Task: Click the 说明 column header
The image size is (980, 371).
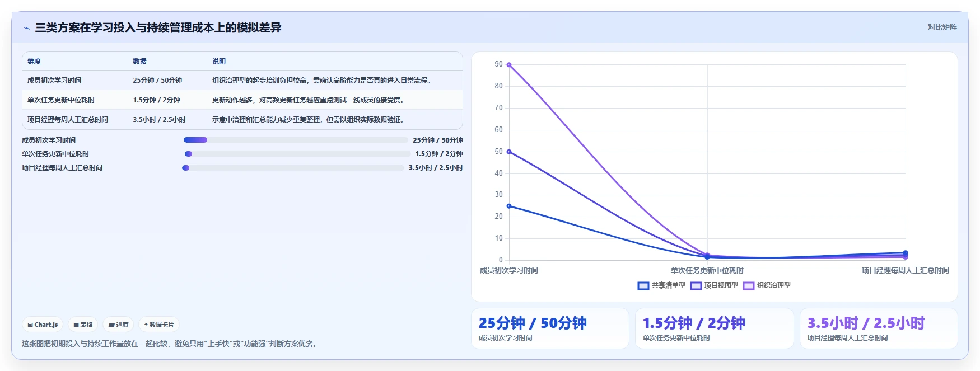Action: click(x=219, y=62)
